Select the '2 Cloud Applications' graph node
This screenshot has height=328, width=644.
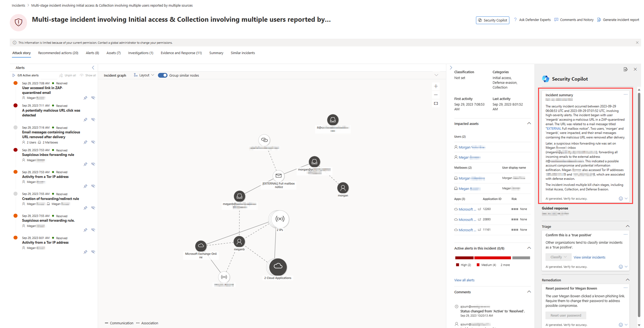(x=278, y=267)
